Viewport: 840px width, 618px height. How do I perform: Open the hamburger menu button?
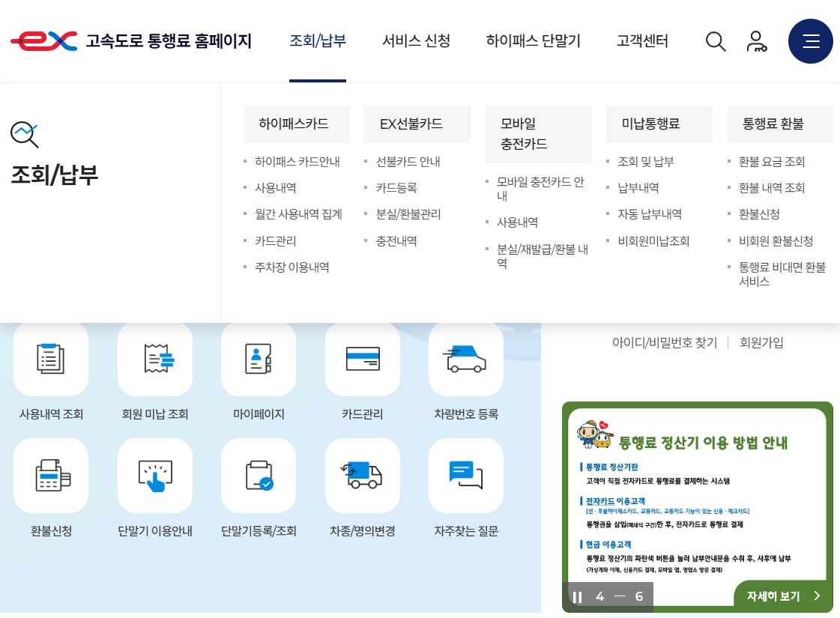811,41
